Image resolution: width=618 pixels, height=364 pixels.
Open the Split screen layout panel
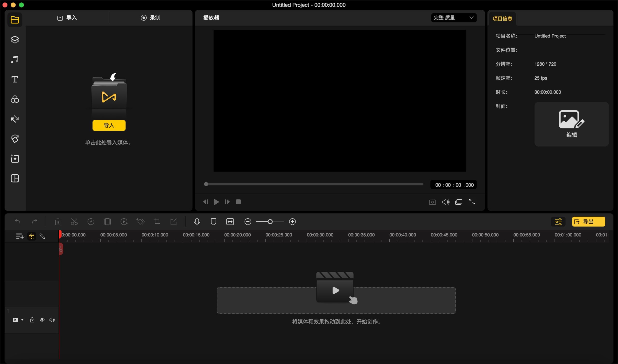pyautogui.click(x=15, y=178)
